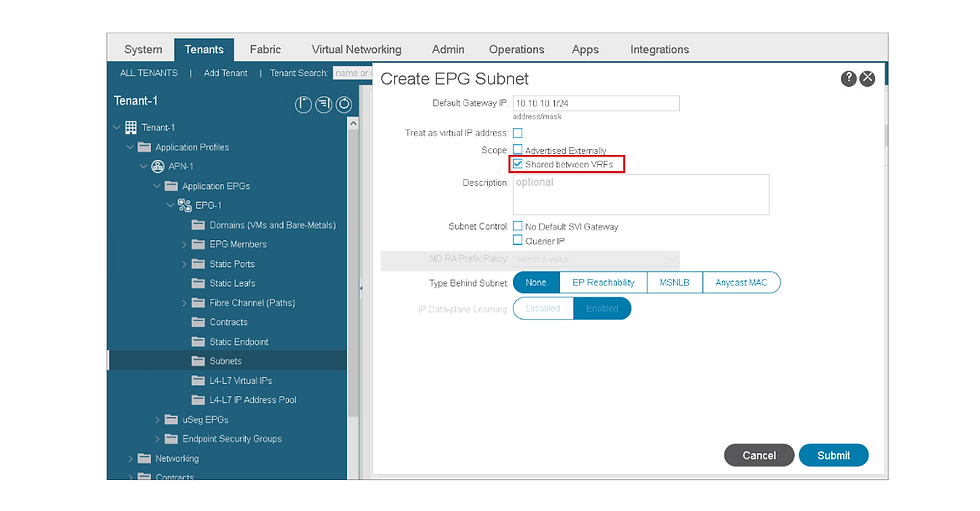The image size is (980, 511).
Task: Enable Advertised Externally scope checkbox
Action: click(x=518, y=150)
